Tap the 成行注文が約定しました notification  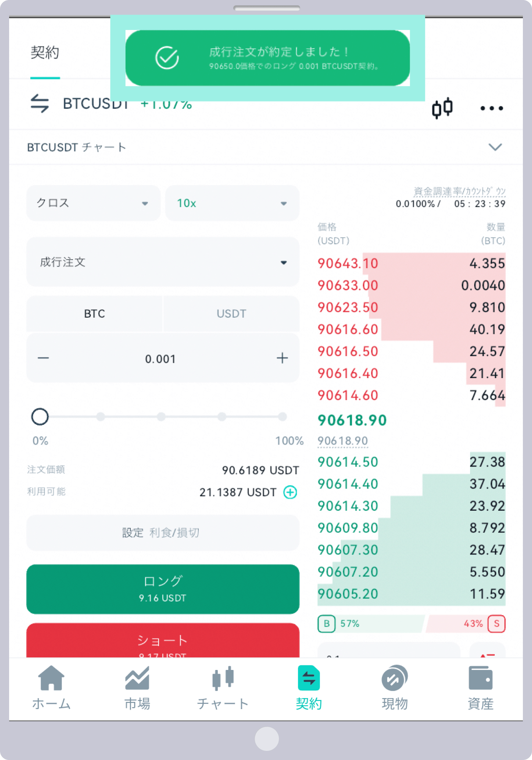pos(268,58)
